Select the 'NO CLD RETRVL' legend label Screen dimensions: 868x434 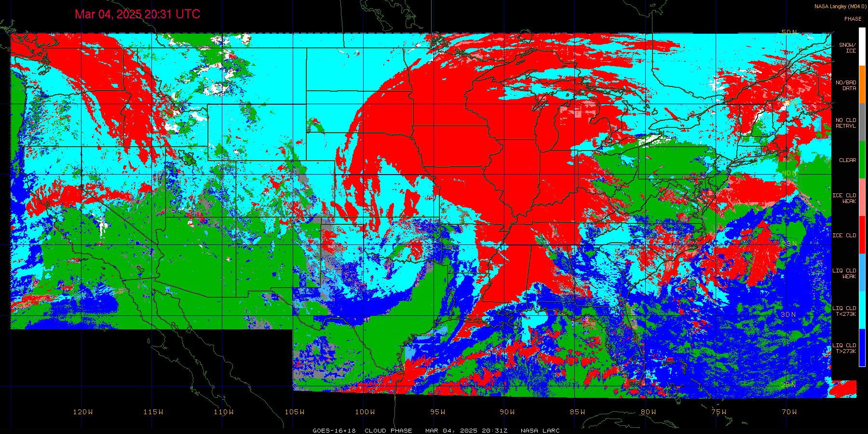click(846, 123)
